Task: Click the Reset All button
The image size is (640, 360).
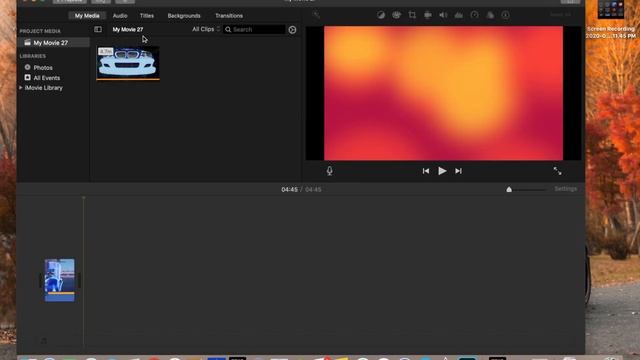Action: click(x=560, y=15)
